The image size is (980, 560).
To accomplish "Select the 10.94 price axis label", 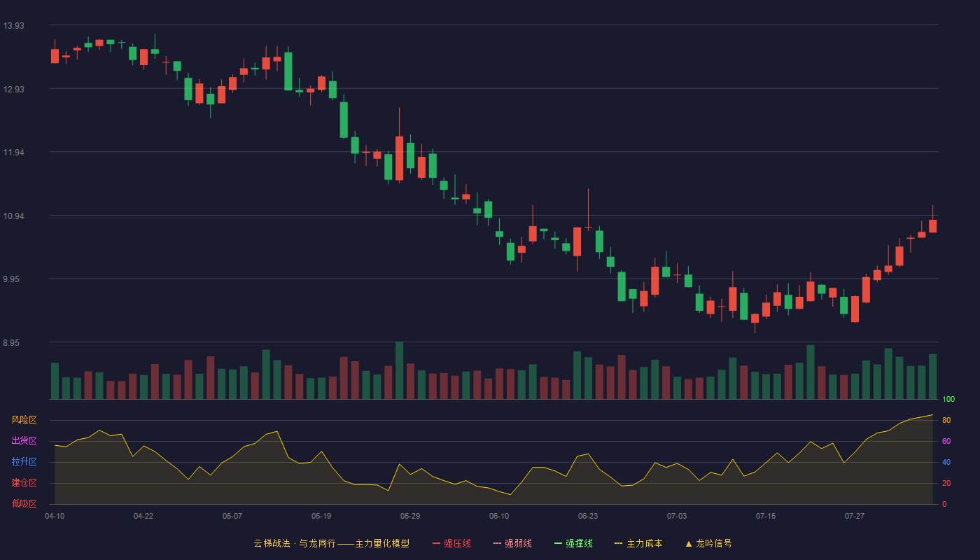I will click(x=13, y=216).
